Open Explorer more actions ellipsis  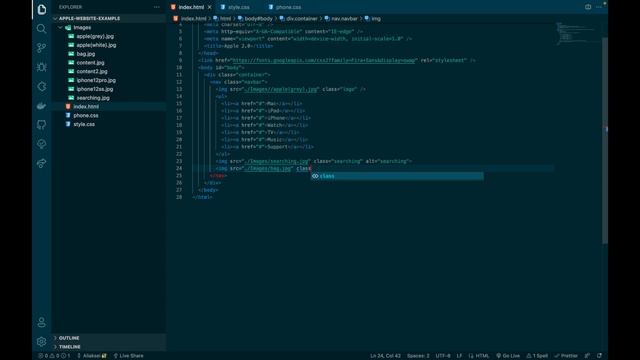(157, 7)
